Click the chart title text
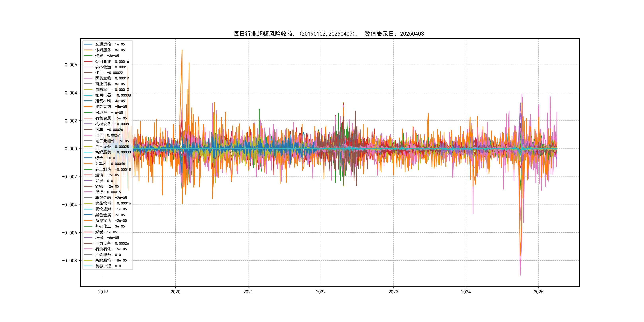Screen dimensions: 644x322 coord(329,34)
